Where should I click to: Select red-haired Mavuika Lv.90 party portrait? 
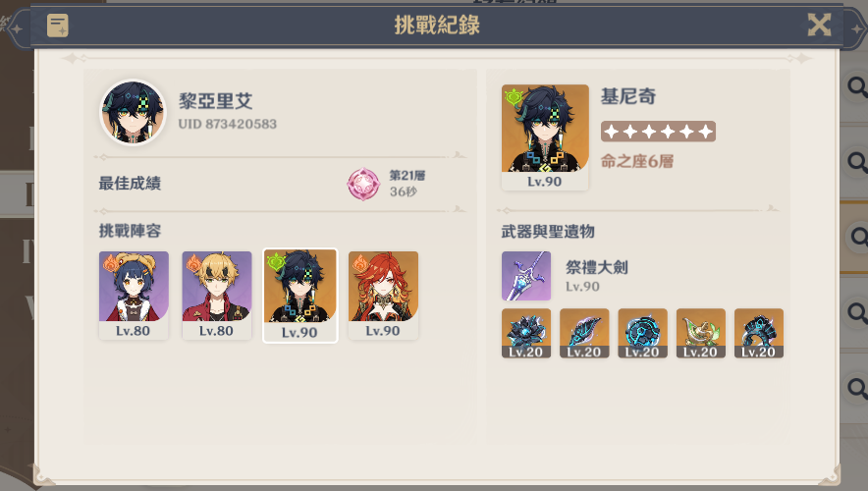click(383, 295)
